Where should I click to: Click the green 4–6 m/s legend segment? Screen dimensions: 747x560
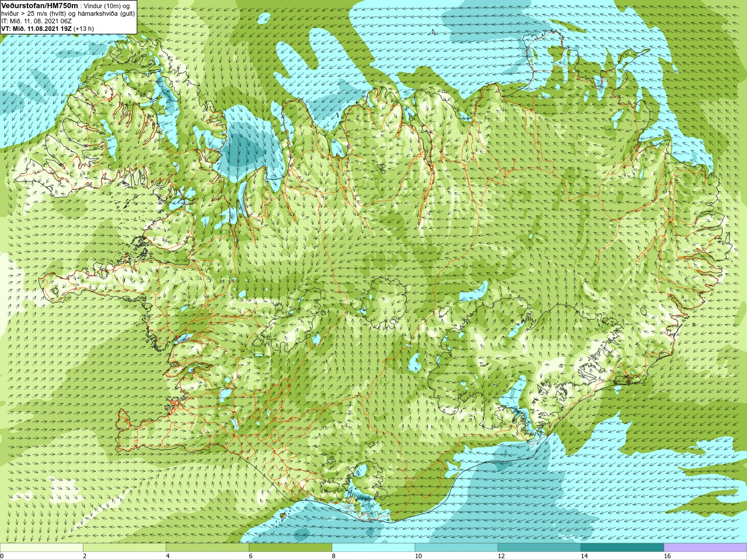(207, 548)
